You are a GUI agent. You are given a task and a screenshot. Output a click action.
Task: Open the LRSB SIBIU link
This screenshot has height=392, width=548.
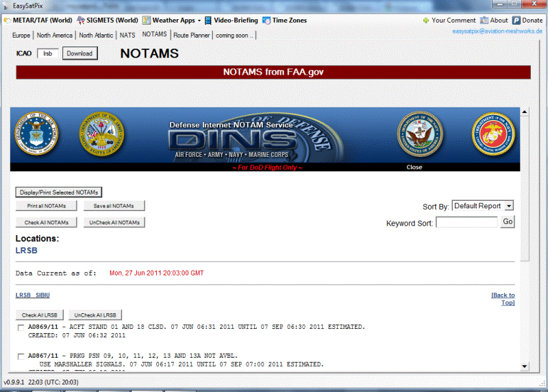click(32, 295)
